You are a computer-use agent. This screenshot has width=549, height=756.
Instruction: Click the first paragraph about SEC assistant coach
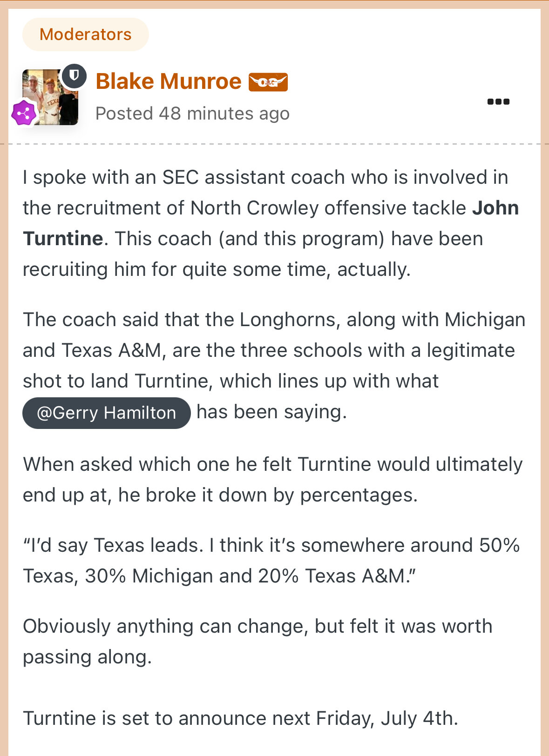click(271, 223)
